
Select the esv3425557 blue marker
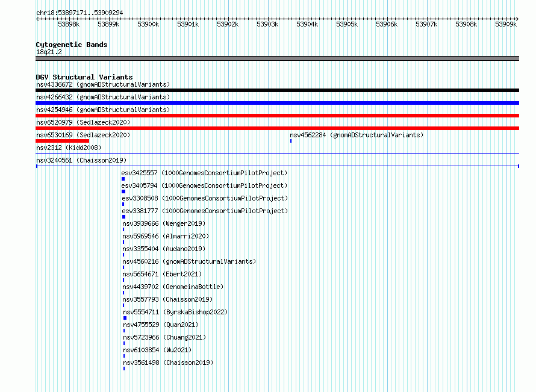click(123, 179)
